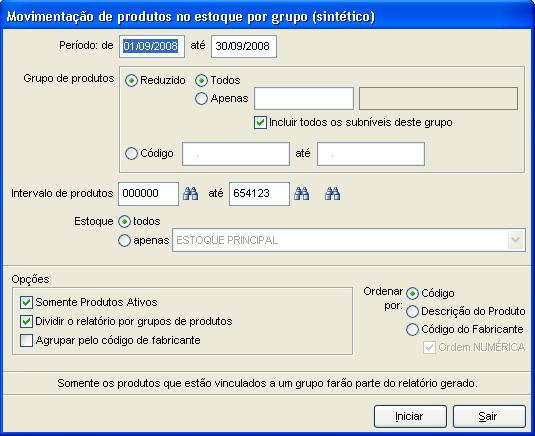Click the dialog title bar text
The image size is (535, 436).
click(191, 16)
